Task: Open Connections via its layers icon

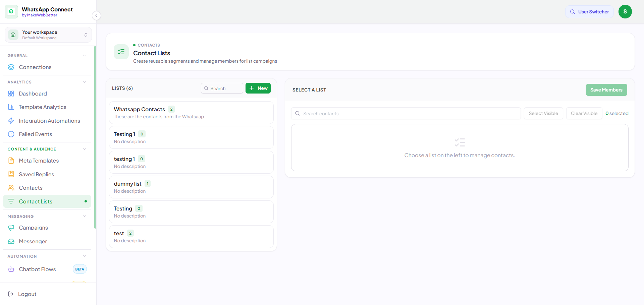Action: [x=11, y=67]
